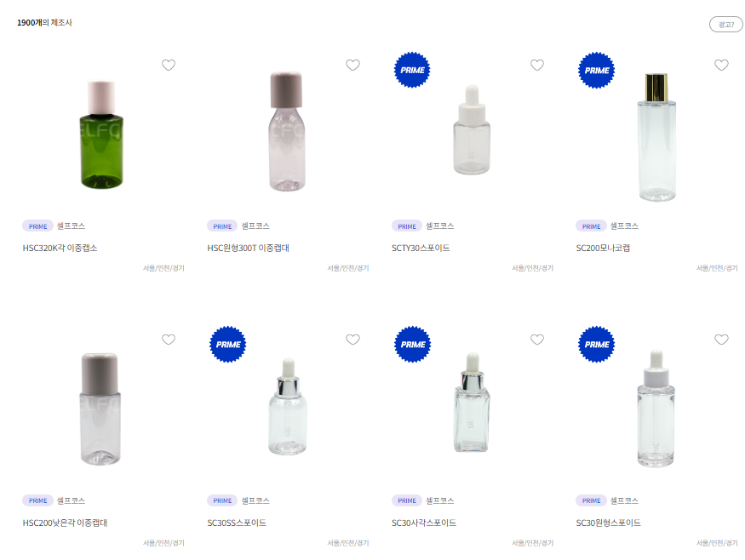The image size is (745, 560).
Task: Open the 광고? info button
Action: (x=725, y=24)
